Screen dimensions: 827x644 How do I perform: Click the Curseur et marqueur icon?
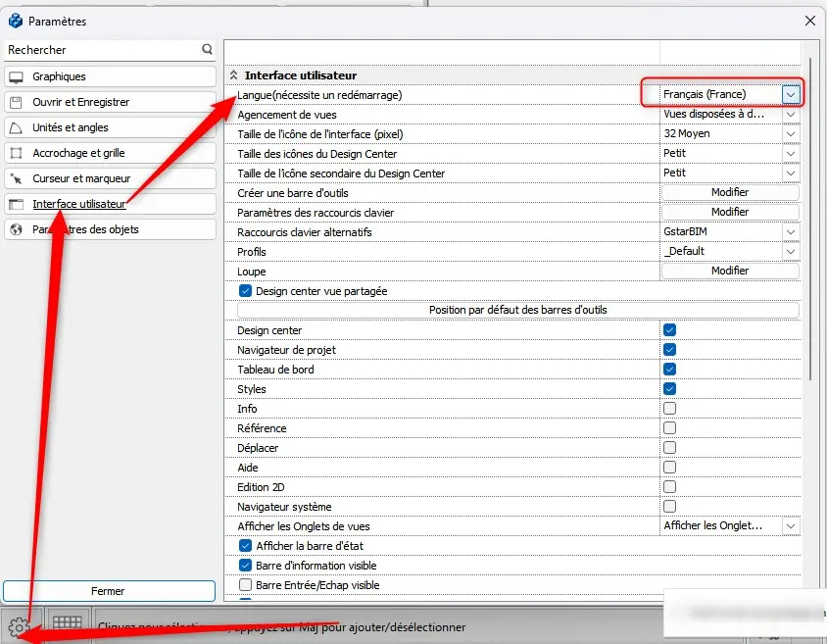tap(17, 178)
